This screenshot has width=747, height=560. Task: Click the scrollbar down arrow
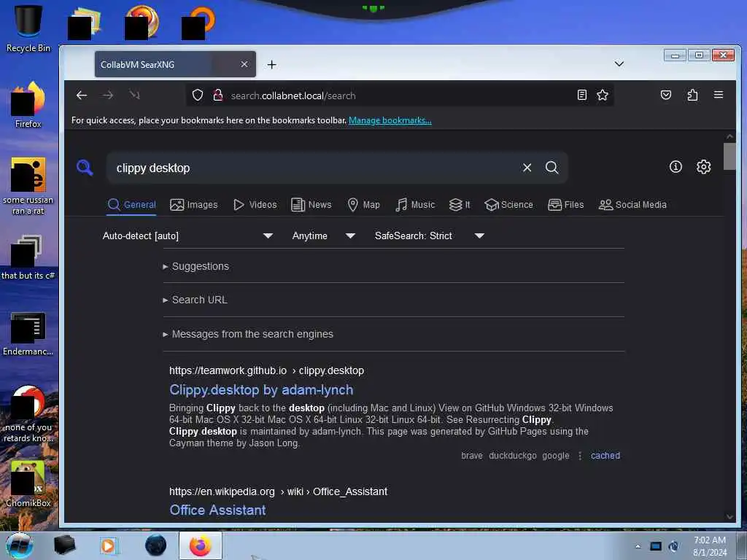click(x=729, y=517)
